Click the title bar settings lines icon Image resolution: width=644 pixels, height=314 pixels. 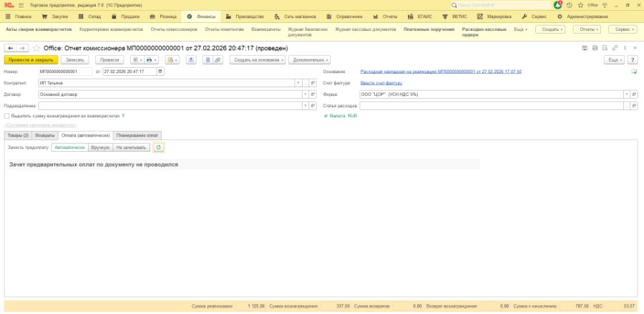(604, 5)
